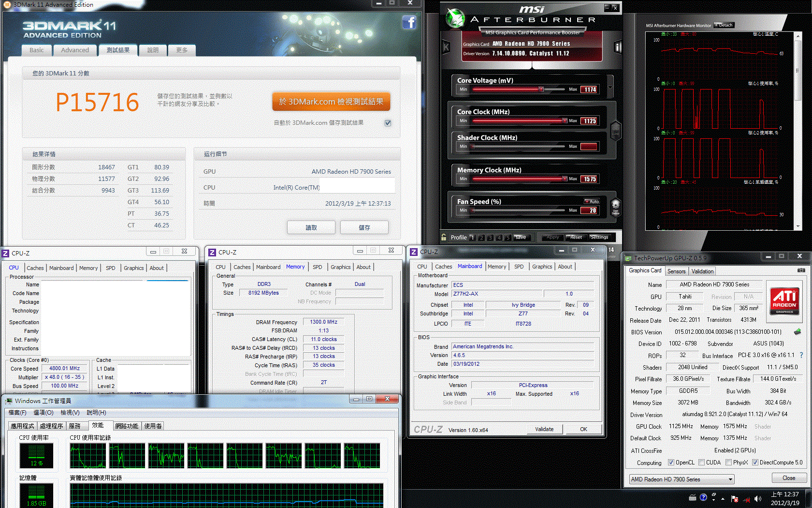Screen dimensions: 812x508
Task: Click Validate button in CPU-Z
Action: pyautogui.click(x=544, y=429)
